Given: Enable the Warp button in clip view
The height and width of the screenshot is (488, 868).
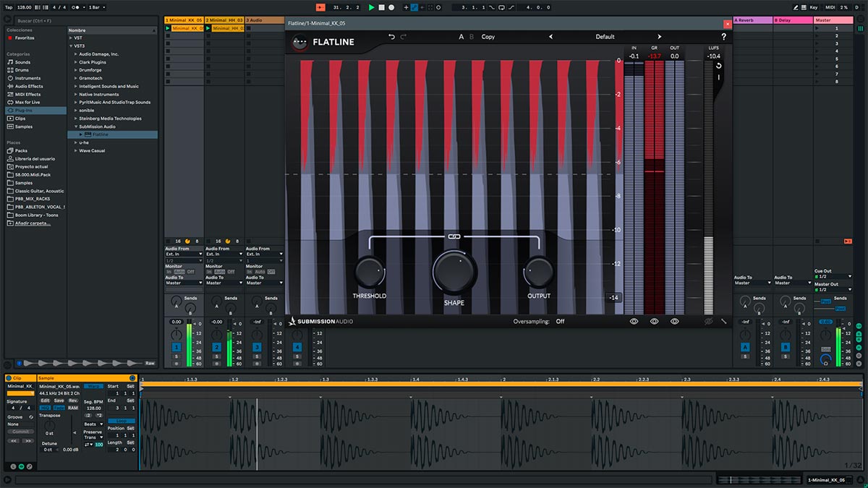Looking at the screenshot, I should click(93, 387).
